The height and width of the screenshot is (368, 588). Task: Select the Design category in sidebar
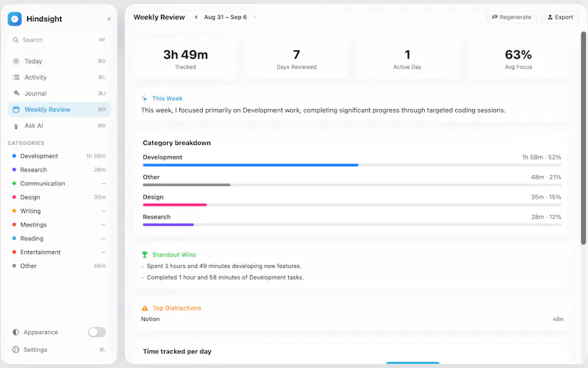(x=59, y=197)
